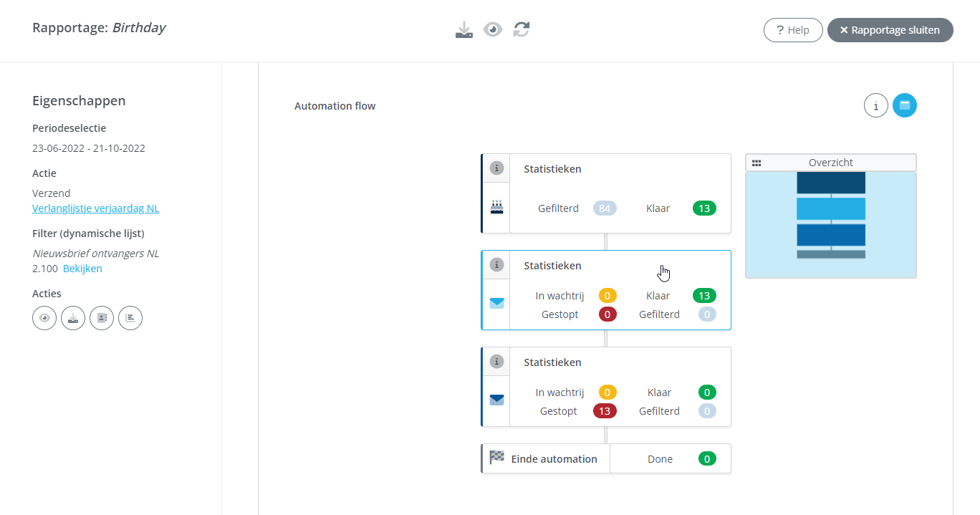This screenshot has width=980, height=515.
Task: Open the preview eye action under Acties
Action: (x=44, y=317)
